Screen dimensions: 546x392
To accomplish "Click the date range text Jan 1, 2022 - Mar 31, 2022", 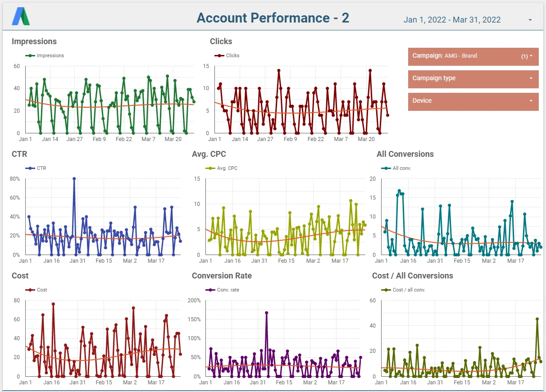I will tap(452, 20).
